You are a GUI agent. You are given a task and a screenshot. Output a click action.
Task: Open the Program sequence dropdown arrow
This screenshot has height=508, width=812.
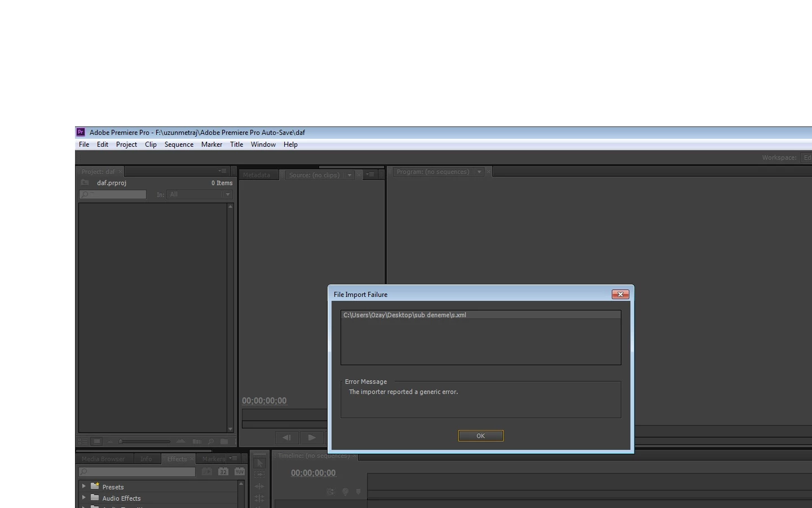[x=479, y=172]
